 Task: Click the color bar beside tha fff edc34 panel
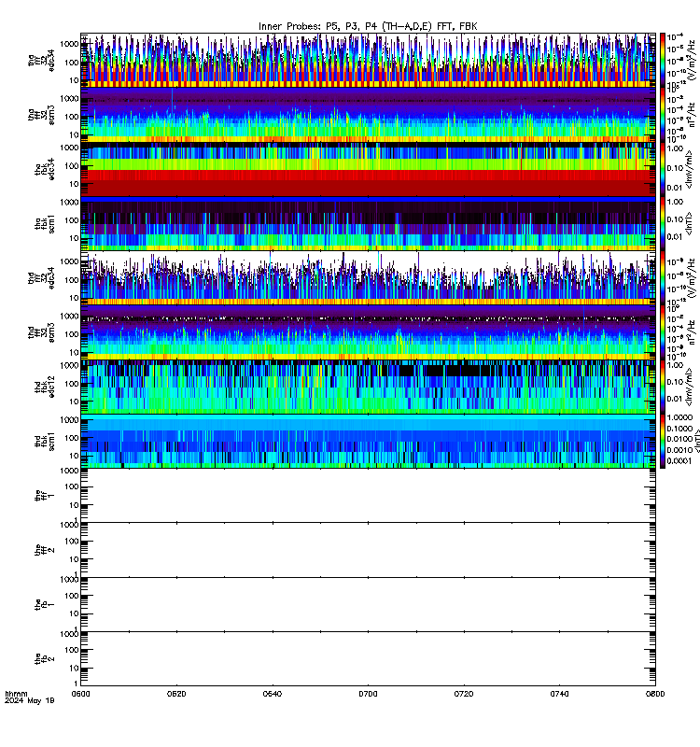point(663,60)
